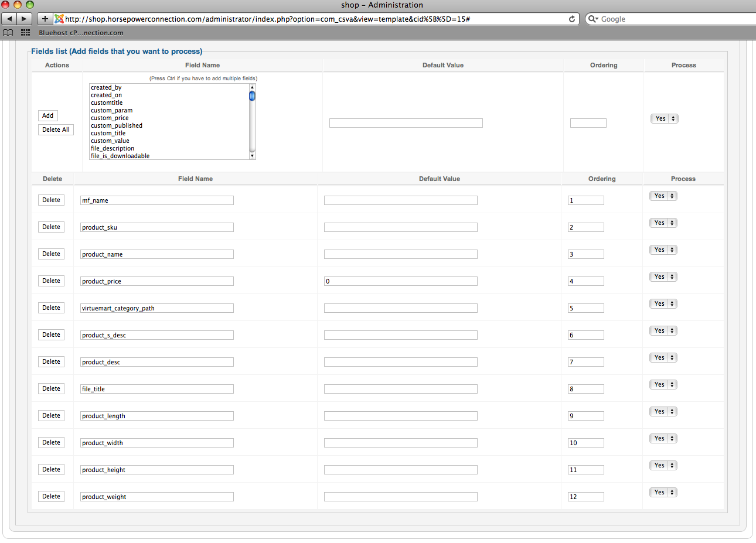Click the add bookmark plus button
The image size is (756, 543).
pyautogui.click(x=45, y=19)
